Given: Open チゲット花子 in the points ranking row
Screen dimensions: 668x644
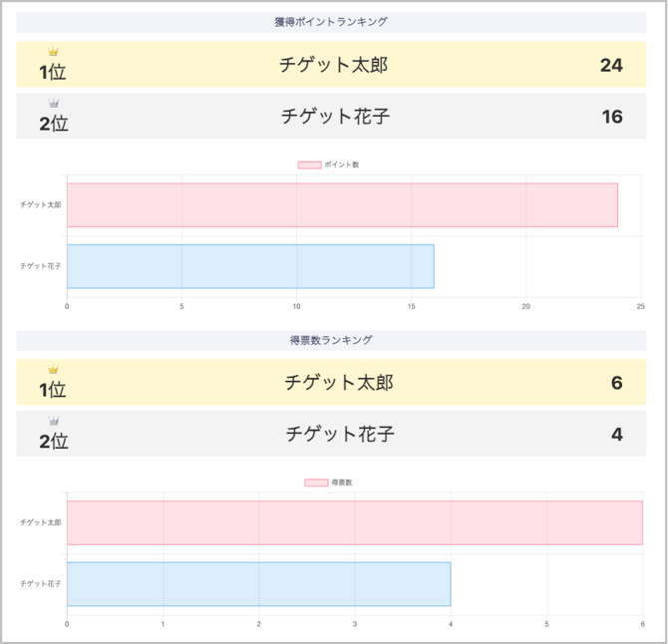Looking at the screenshot, I should [333, 117].
